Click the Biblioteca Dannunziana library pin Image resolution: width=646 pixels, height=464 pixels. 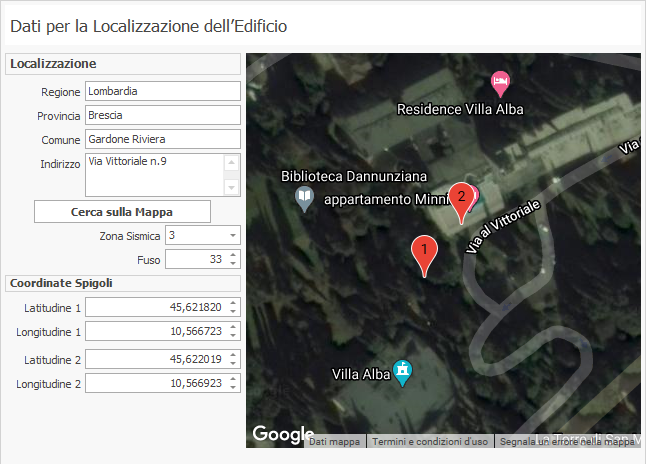(306, 199)
